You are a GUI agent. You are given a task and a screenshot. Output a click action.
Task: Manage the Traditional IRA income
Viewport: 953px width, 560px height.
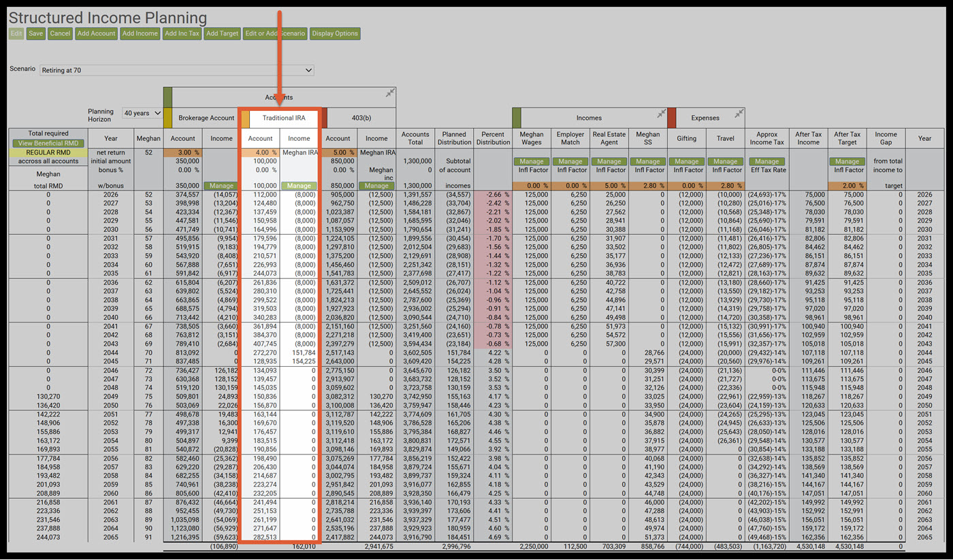[299, 186]
